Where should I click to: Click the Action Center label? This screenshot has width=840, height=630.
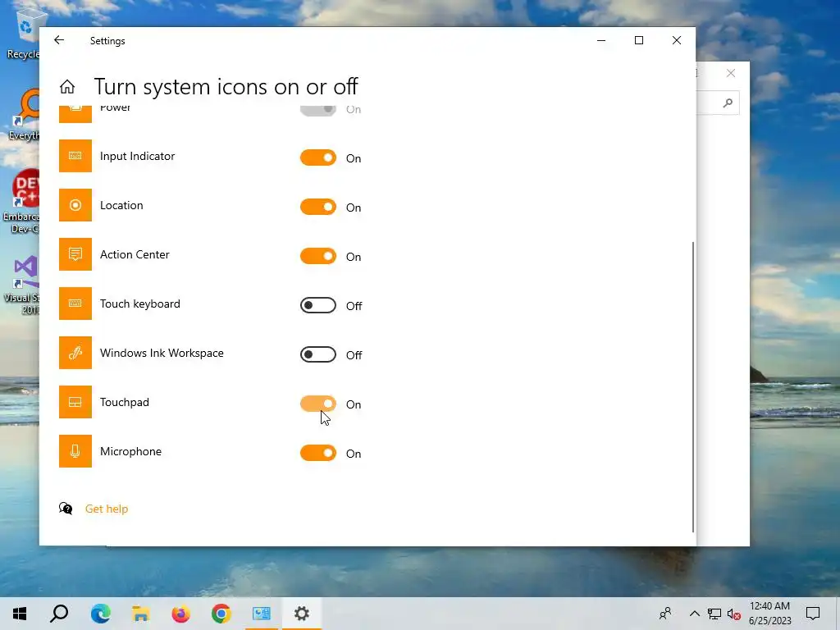point(135,254)
